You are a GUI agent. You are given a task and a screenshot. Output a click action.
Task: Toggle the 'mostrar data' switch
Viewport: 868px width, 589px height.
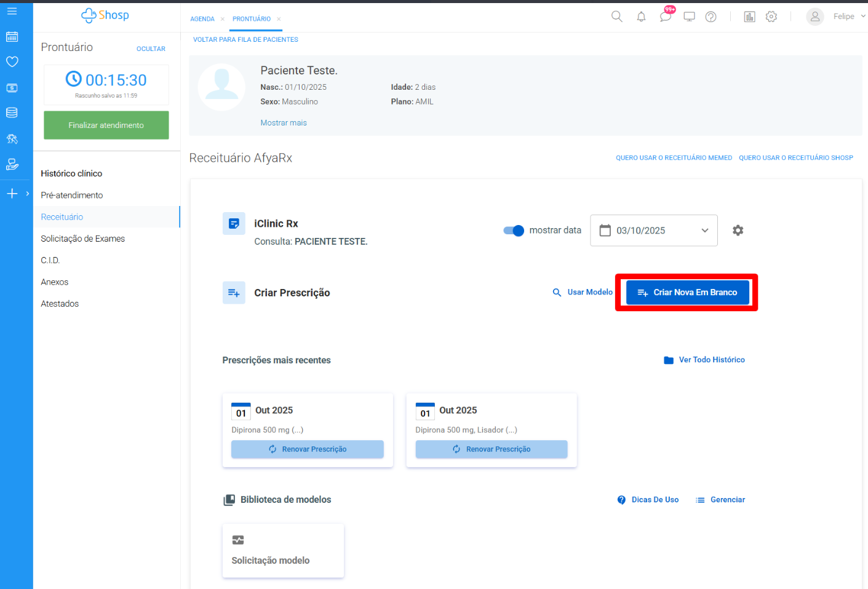tap(514, 231)
